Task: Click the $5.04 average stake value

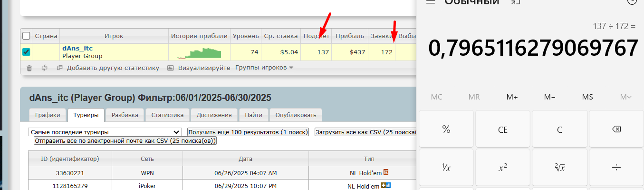Action: point(289,52)
